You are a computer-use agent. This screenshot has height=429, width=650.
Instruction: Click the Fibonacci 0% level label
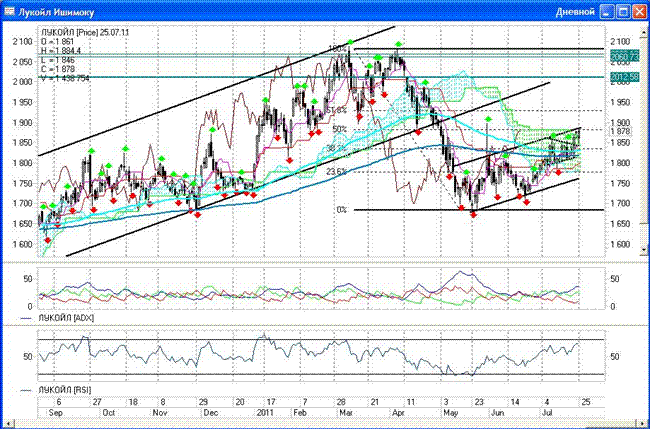point(342,210)
